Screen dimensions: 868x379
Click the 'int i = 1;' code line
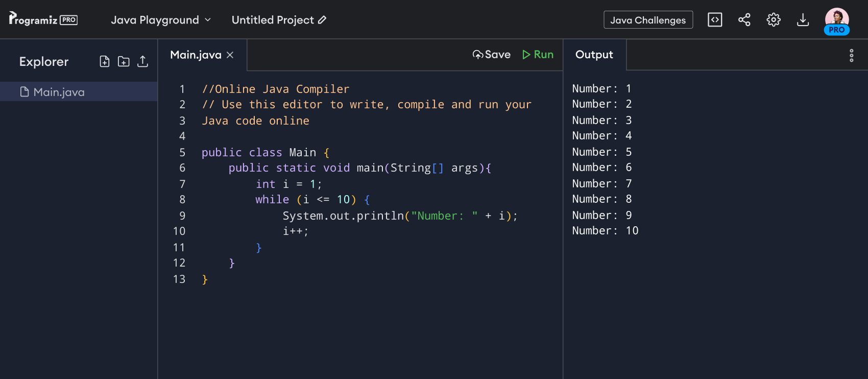coord(288,184)
